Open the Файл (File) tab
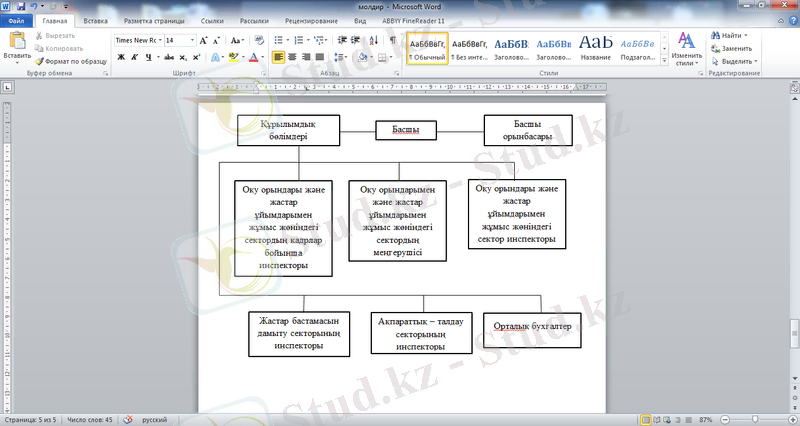The height and width of the screenshot is (426, 800). (16, 21)
